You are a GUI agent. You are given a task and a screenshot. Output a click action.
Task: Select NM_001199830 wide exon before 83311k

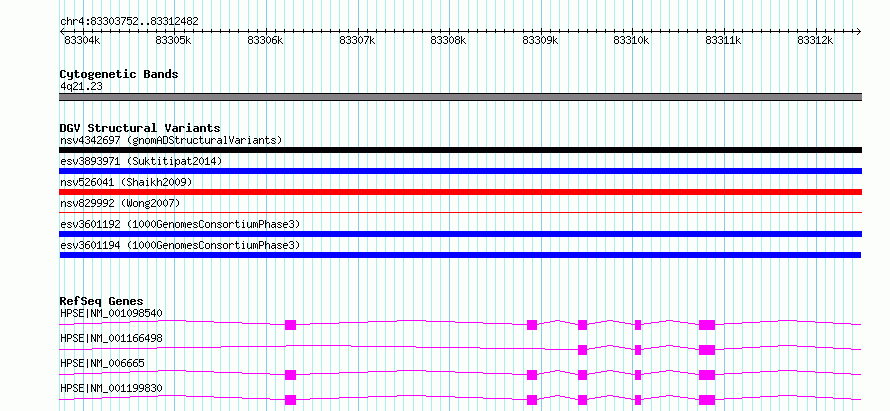pyautogui.click(x=707, y=400)
